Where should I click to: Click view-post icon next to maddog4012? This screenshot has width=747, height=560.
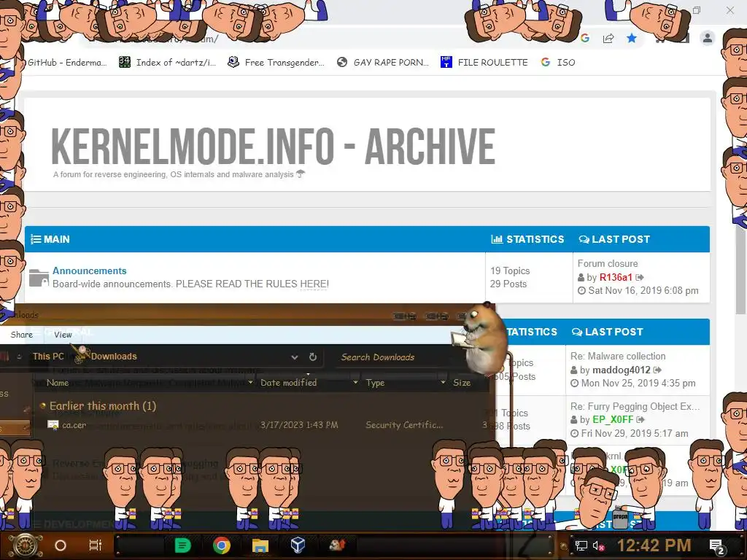657,370
